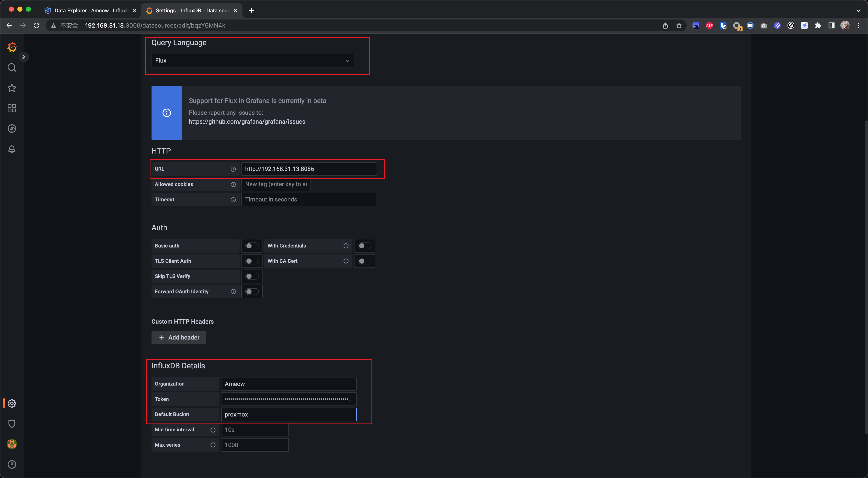Toggle Skip TLS Verify switch
This screenshot has width=868, height=478.
point(252,276)
